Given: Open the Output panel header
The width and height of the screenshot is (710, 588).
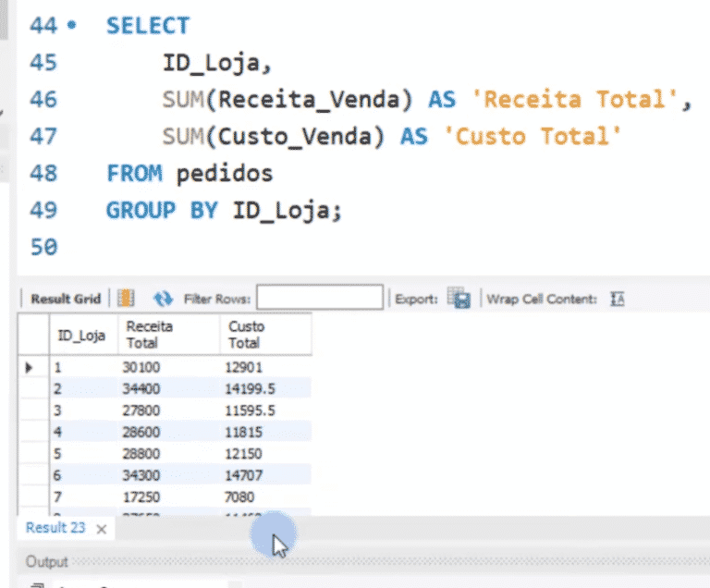Looking at the screenshot, I should click(x=46, y=562).
